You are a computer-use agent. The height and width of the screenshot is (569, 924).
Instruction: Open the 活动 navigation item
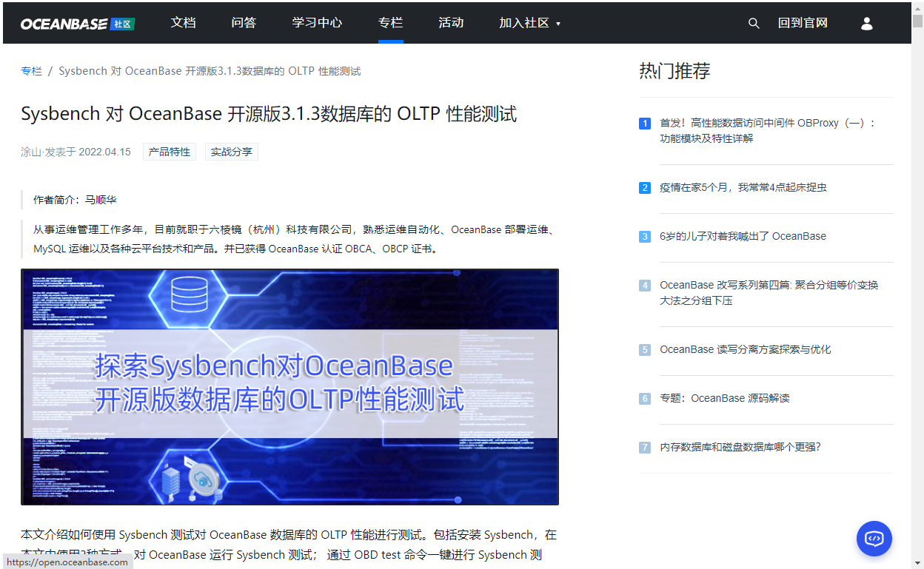(451, 23)
